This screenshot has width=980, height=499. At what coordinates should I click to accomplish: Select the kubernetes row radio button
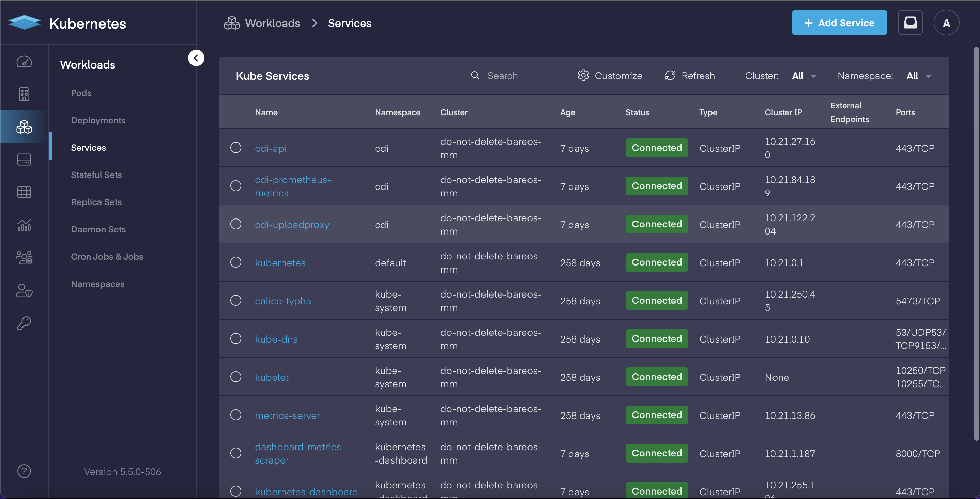tap(236, 262)
